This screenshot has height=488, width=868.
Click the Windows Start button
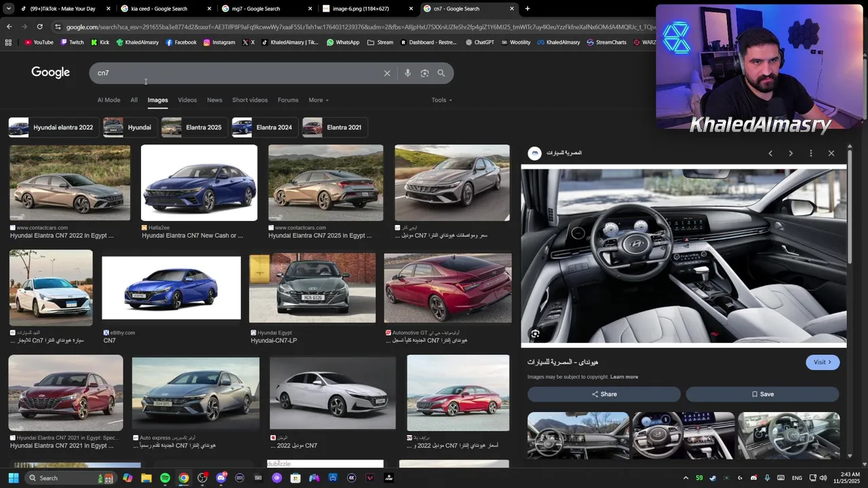13,478
